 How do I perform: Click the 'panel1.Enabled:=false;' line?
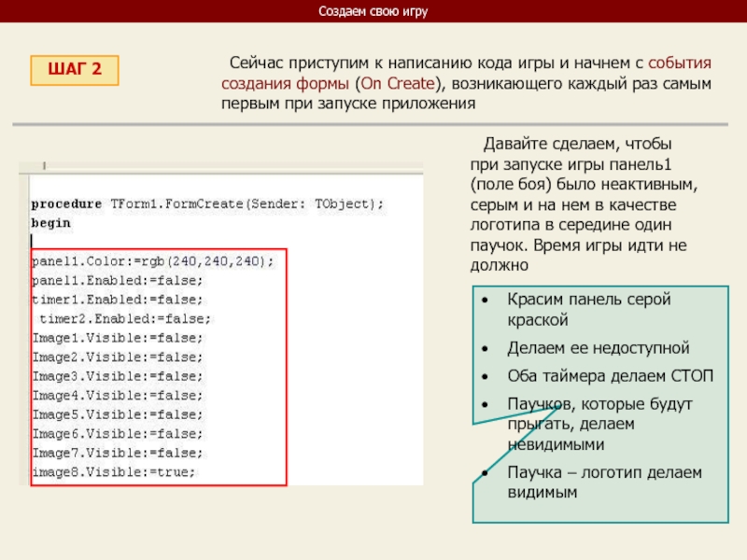click(x=118, y=281)
